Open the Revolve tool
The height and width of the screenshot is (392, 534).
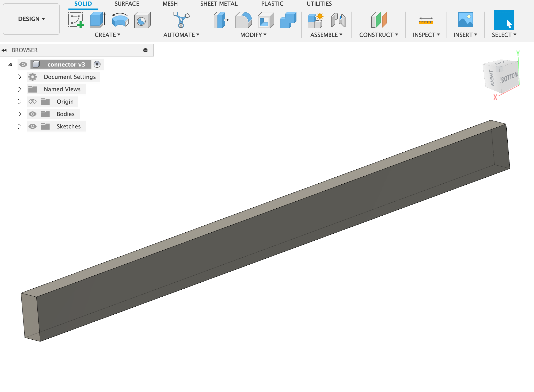[x=120, y=21]
